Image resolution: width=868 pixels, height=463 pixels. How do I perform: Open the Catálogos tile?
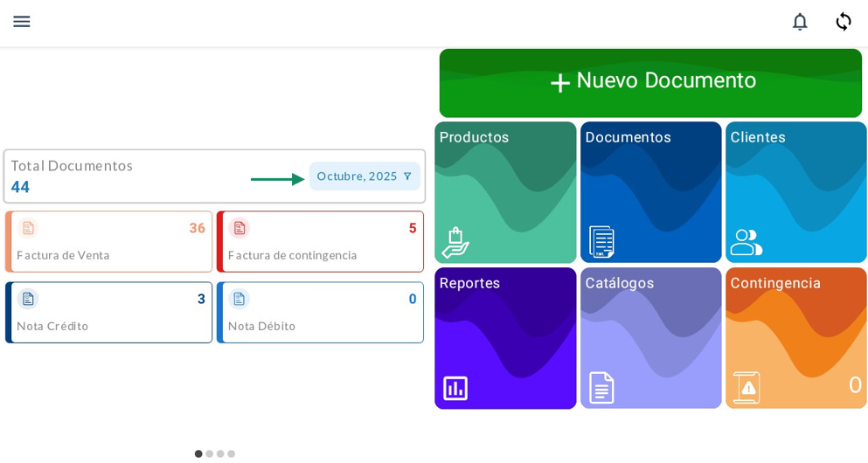coord(650,338)
